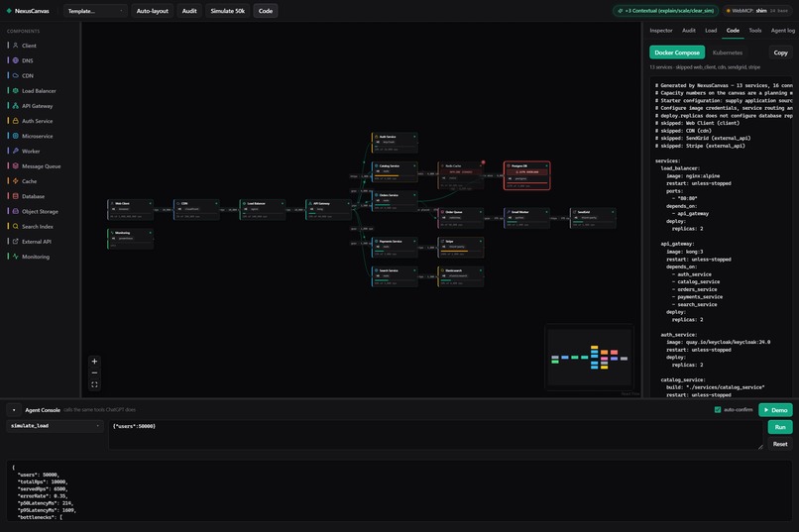Choose the Object Storage component icon

[15, 211]
